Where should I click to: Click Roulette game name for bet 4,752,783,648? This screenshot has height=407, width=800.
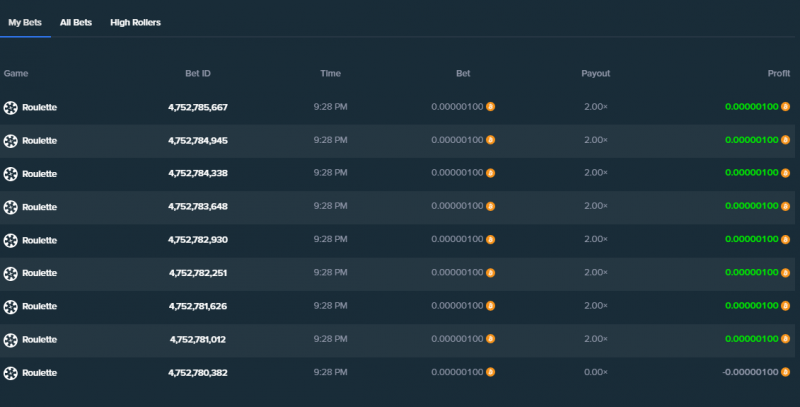pyautogui.click(x=39, y=207)
